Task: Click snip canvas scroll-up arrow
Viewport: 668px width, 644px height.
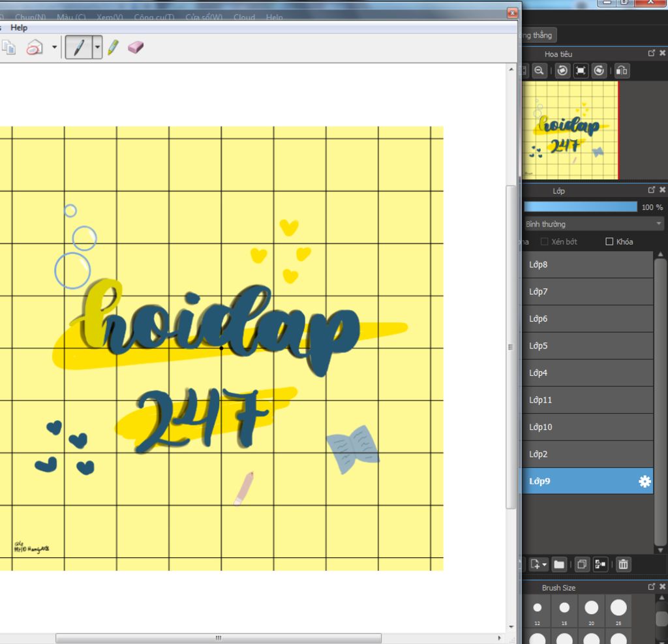Action: point(511,69)
